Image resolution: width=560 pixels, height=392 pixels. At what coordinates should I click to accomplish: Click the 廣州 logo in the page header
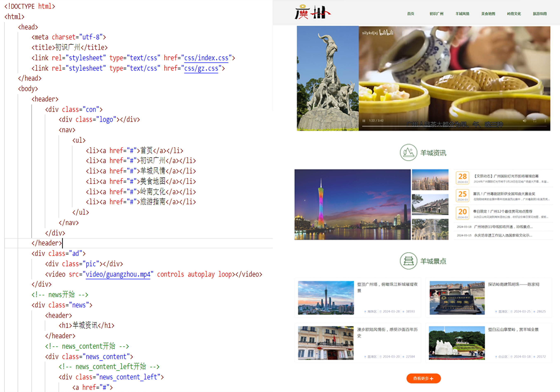(313, 12)
